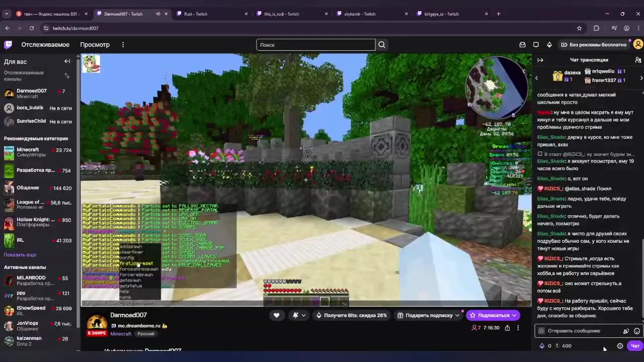Open the stream more options three dots
The image size is (644, 362).
518,328
